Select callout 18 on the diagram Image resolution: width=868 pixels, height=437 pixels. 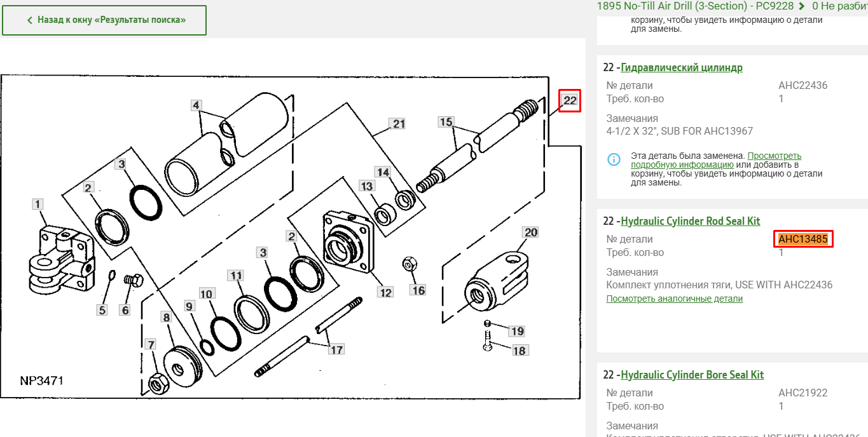[x=520, y=351]
